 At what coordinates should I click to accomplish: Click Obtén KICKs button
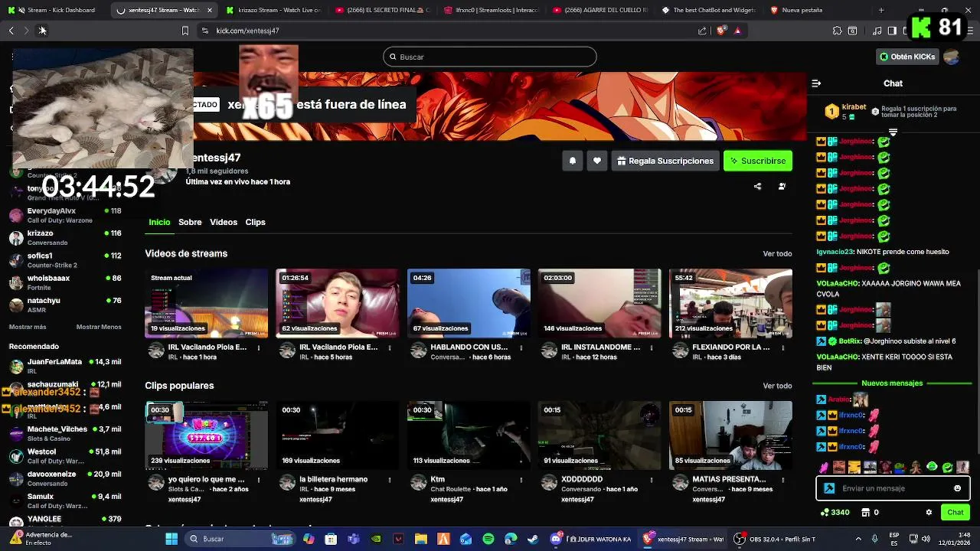pos(907,57)
